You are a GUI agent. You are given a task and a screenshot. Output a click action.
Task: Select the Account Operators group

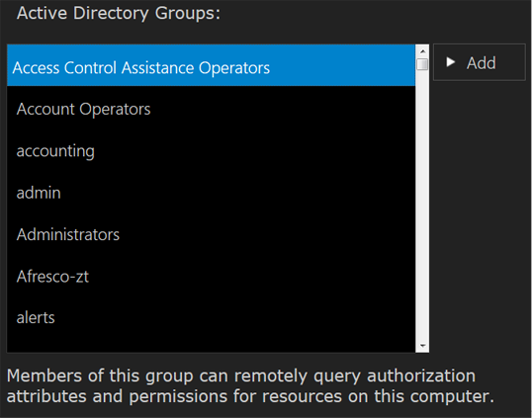(211, 109)
